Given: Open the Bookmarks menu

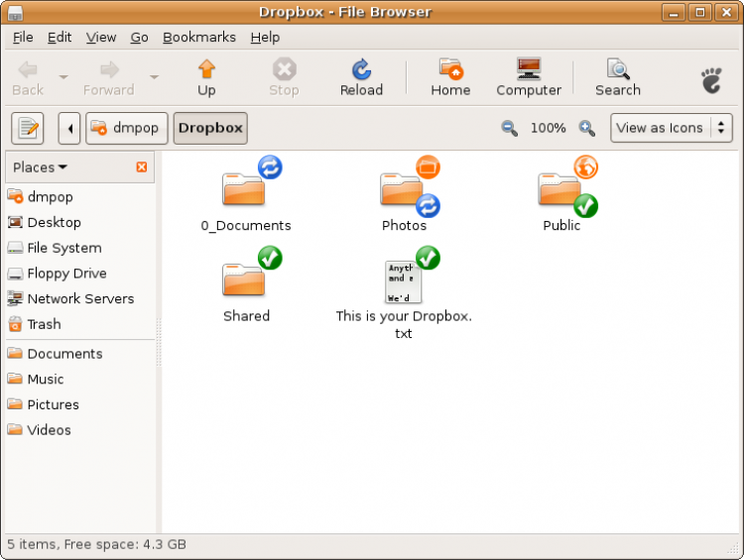Looking at the screenshot, I should coord(199,37).
